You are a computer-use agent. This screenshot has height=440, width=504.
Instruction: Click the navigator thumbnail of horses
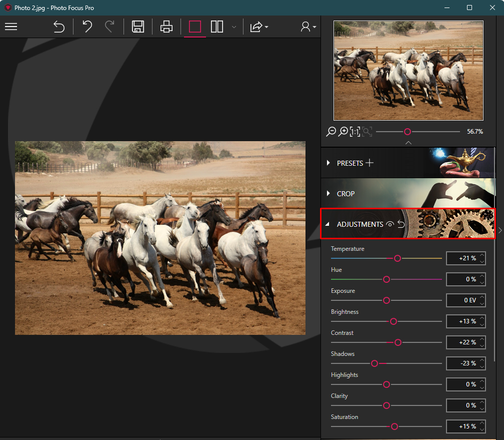408,71
